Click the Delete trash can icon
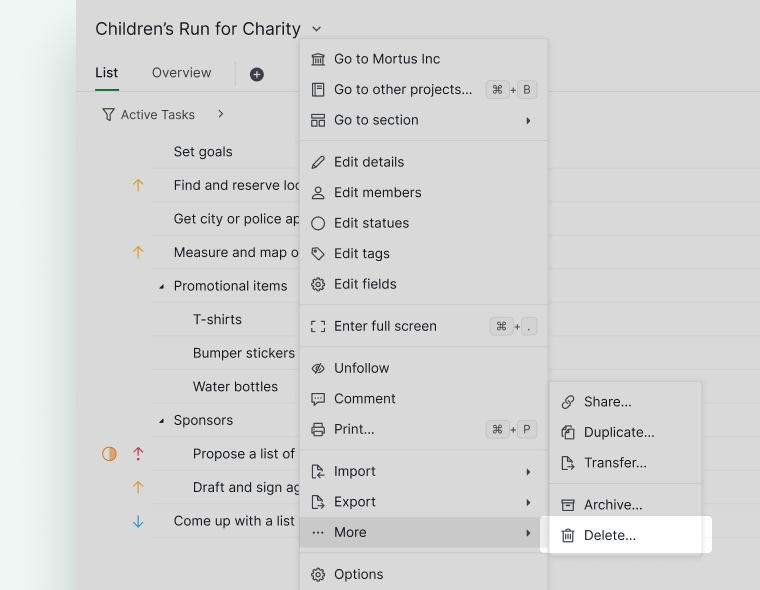The width and height of the screenshot is (760, 590). tap(568, 536)
